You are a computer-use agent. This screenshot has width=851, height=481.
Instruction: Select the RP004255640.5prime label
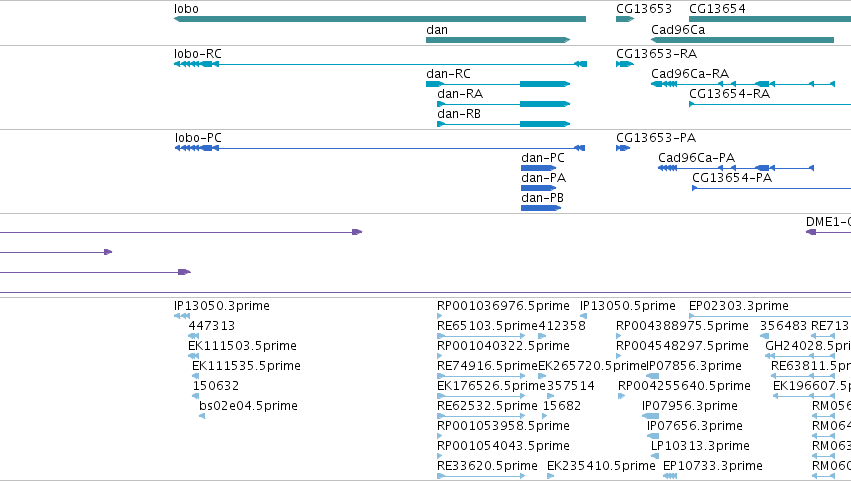684,386
